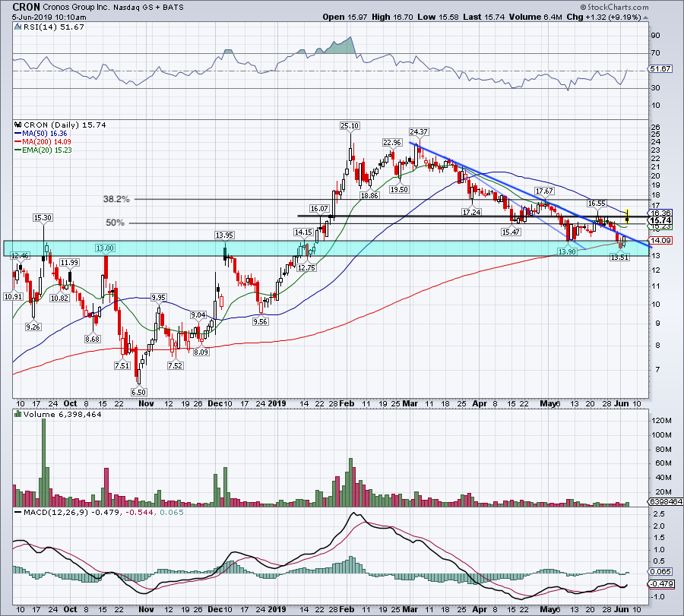Click the RSI indicator legend icon
684x616 pixels.
[x=18, y=27]
